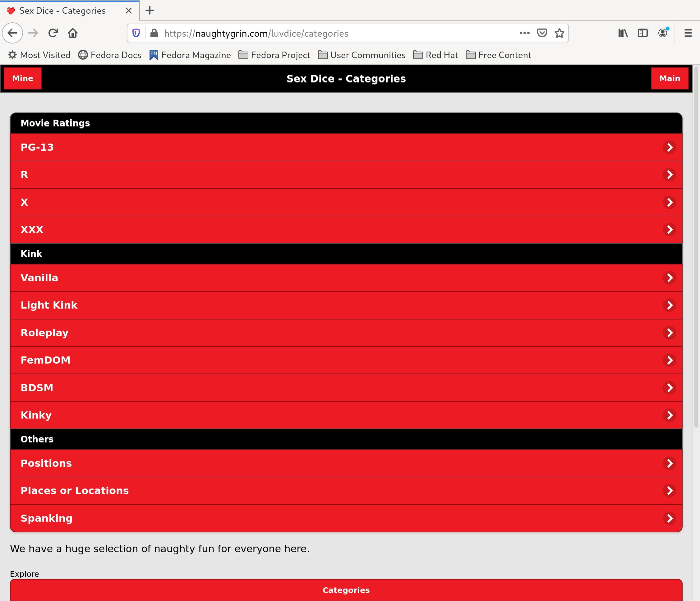The image size is (700, 601).
Task: Click the Mine button
Action: (x=23, y=78)
